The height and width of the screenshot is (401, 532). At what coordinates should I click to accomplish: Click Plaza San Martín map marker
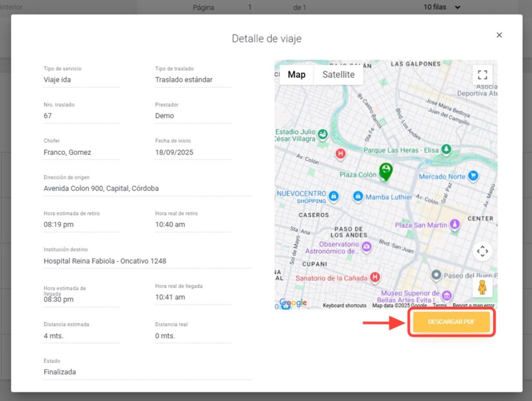[x=455, y=225]
